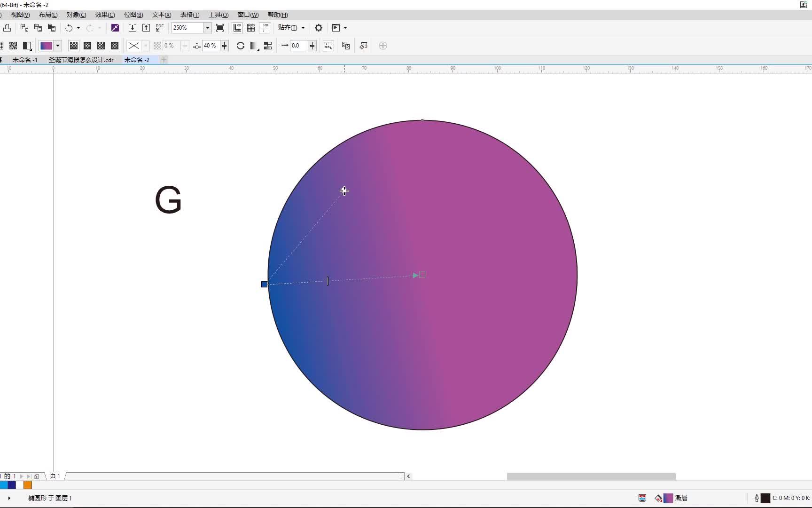Click the Paste icon
812x508 pixels.
[x=52, y=28]
